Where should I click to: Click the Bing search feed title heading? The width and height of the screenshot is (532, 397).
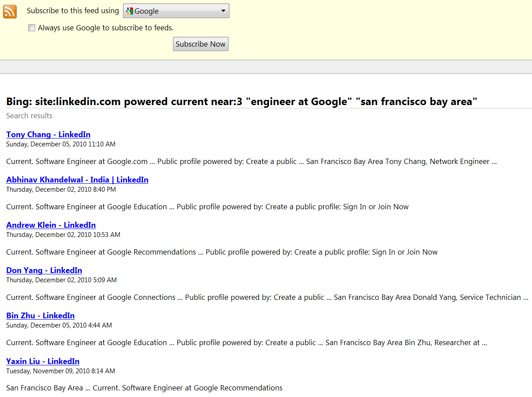tap(242, 102)
